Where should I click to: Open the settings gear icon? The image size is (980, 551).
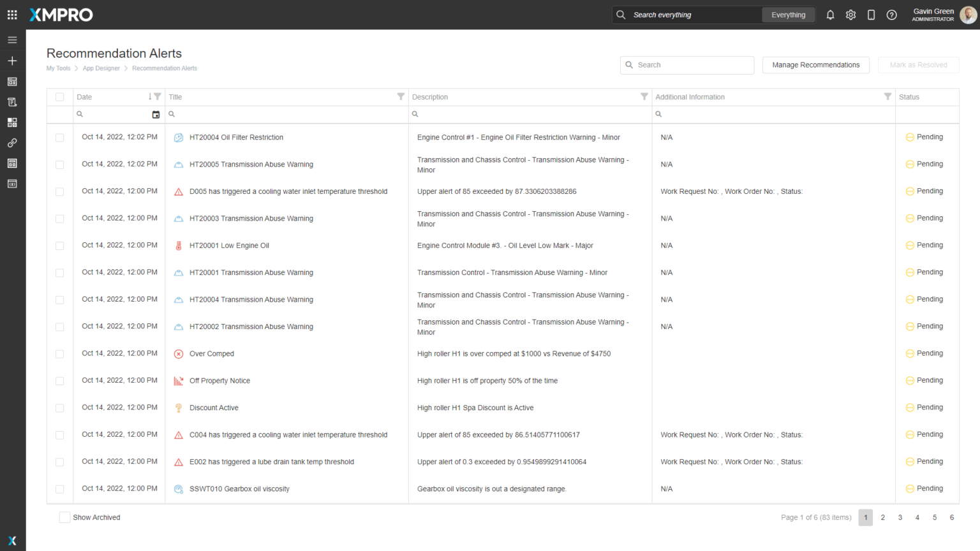point(850,15)
